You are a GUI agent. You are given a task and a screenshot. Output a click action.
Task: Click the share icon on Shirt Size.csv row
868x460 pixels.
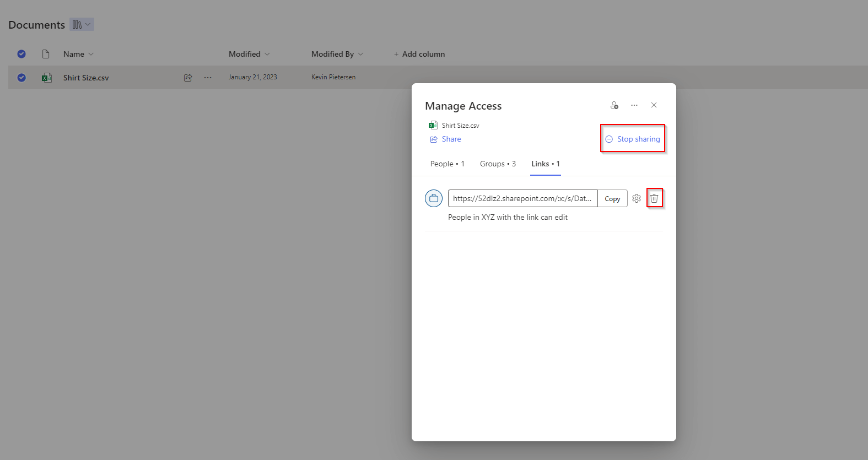pyautogui.click(x=188, y=78)
